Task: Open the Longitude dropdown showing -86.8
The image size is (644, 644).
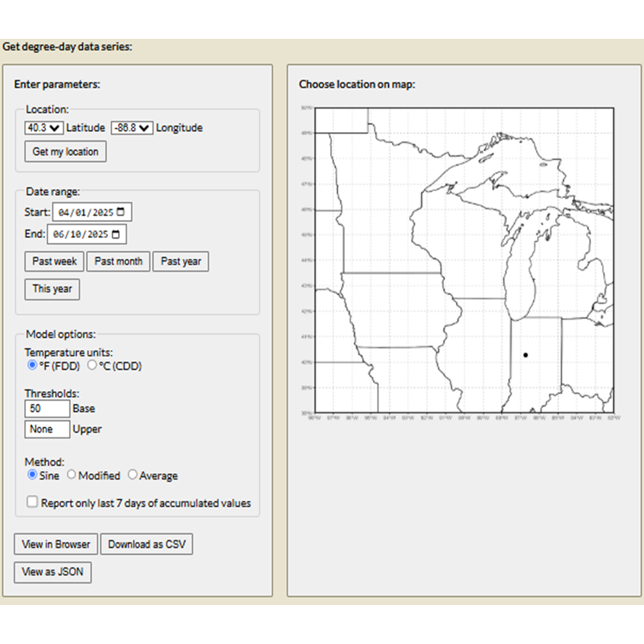Action: coord(132,127)
